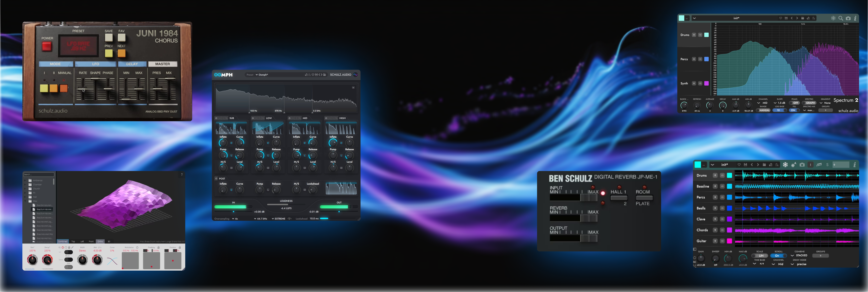
Task: Click the save preset floppy icon in Oomph
Action: 316,75
